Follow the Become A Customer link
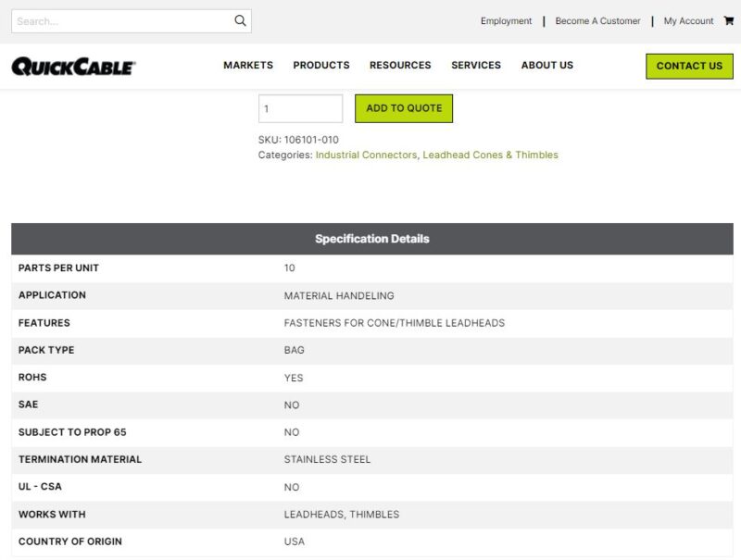Image resolution: width=741 pixels, height=560 pixels. coord(597,21)
